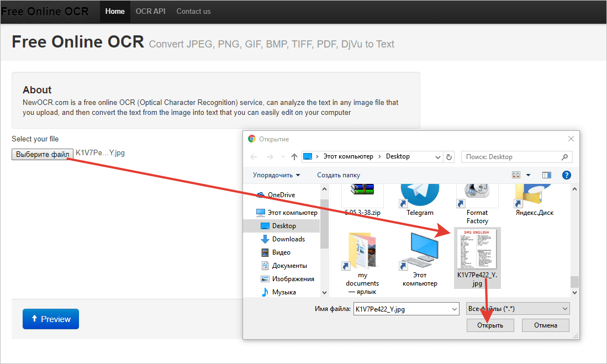The image size is (607, 364).
Task: Click the refresh icon beside address bar
Action: click(449, 157)
